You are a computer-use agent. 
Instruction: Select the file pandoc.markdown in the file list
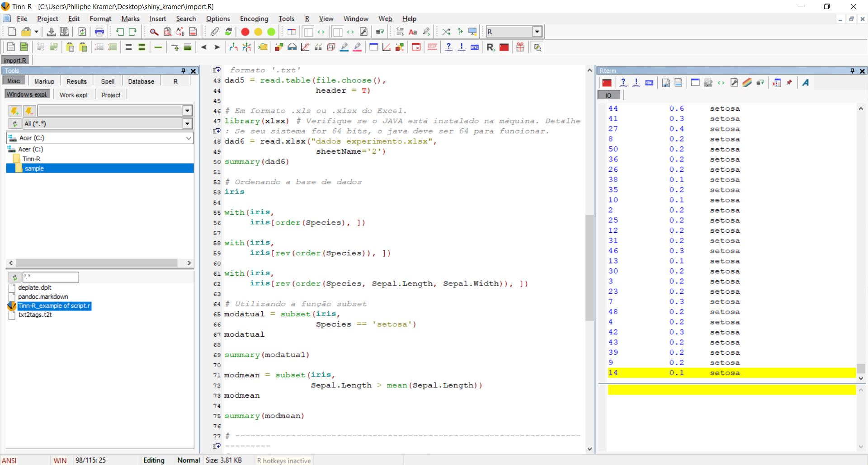coord(43,296)
